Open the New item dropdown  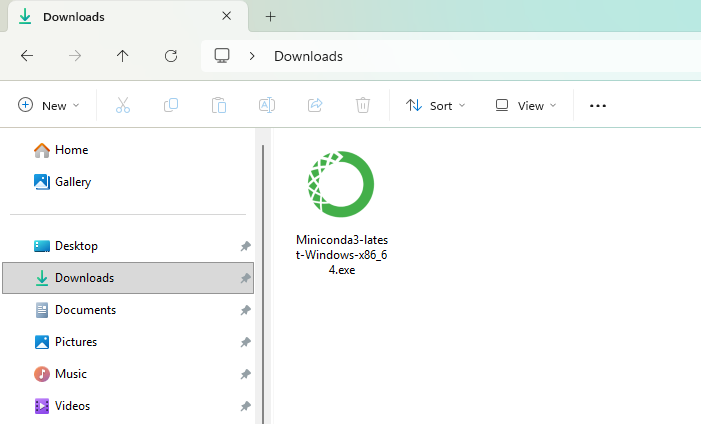pyautogui.click(x=48, y=106)
